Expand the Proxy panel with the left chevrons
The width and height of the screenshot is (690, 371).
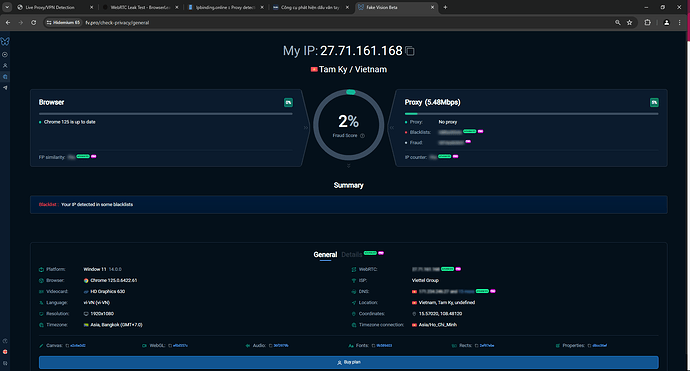click(x=391, y=128)
